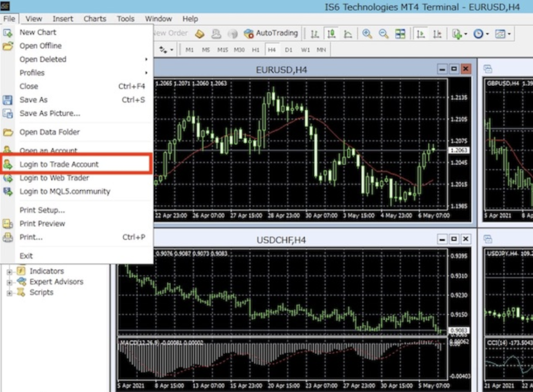
Task: Choose Save As Picture menu entry
Action: [x=77, y=113]
